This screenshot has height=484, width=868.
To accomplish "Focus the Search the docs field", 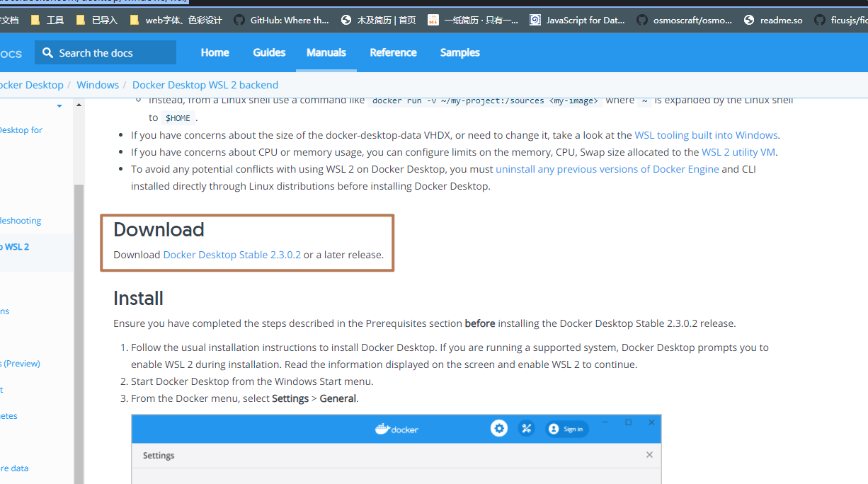I will pos(105,52).
